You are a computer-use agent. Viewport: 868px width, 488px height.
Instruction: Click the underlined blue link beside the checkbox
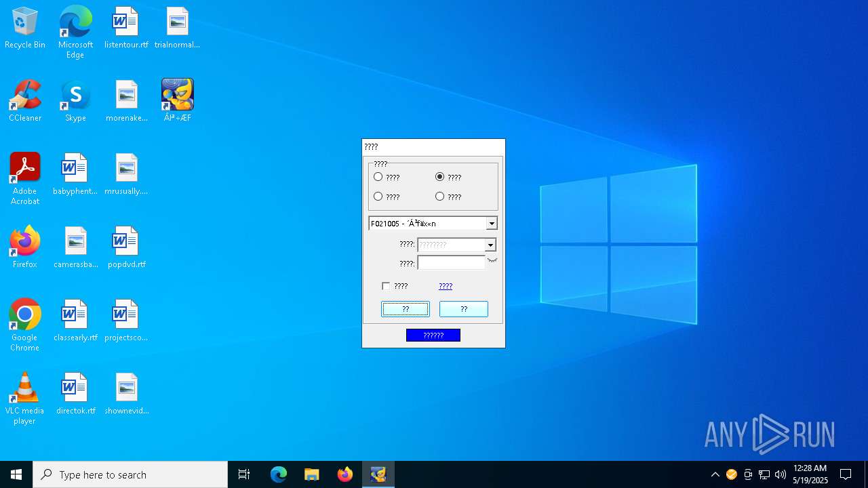(446, 286)
